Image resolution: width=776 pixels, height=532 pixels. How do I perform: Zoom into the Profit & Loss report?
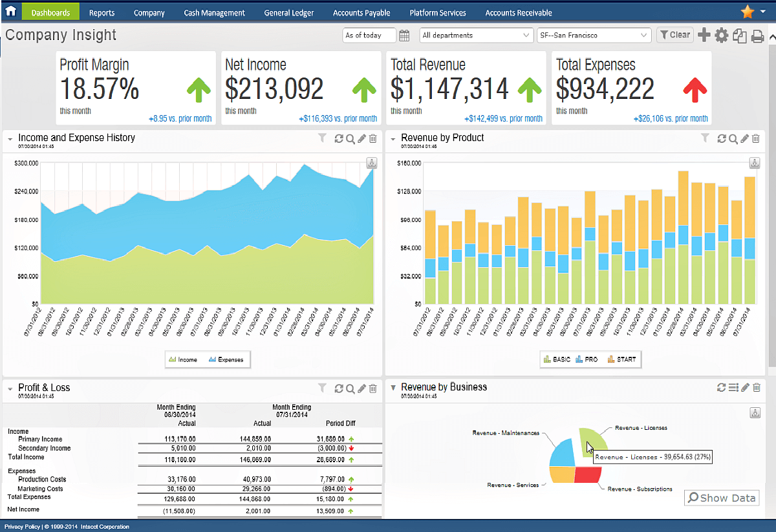(350, 388)
